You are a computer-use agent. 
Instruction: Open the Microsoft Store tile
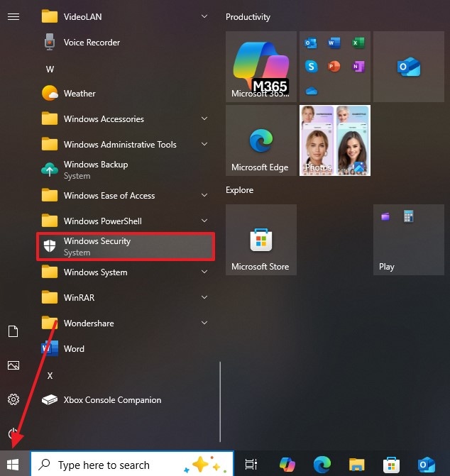tap(260, 240)
